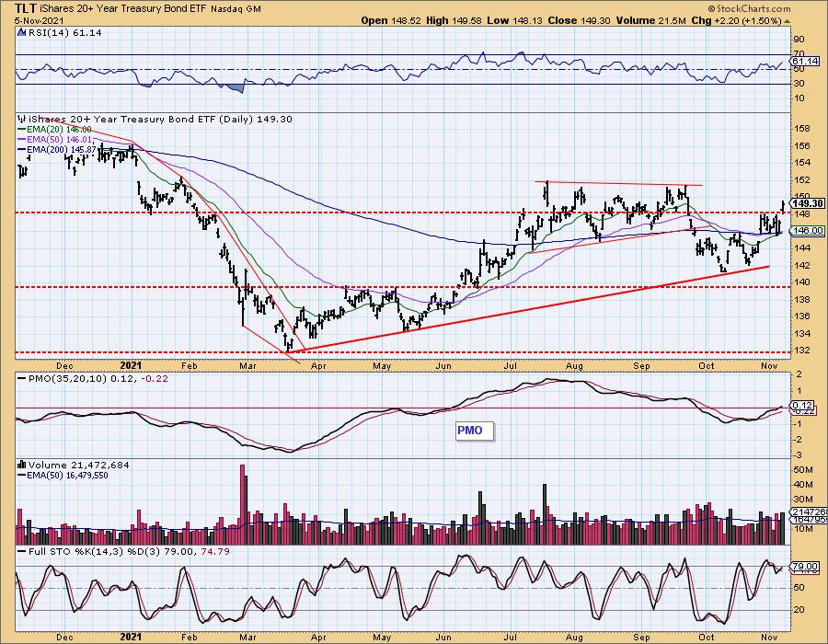Click the date '5-Nov-2021'
The width and height of the screenshot is (828, 644).
click(x=39, y=21)
